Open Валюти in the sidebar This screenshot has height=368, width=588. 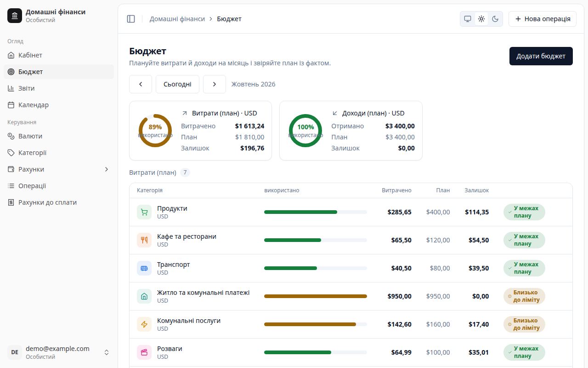pyautogui.click(x=59, y=136)
